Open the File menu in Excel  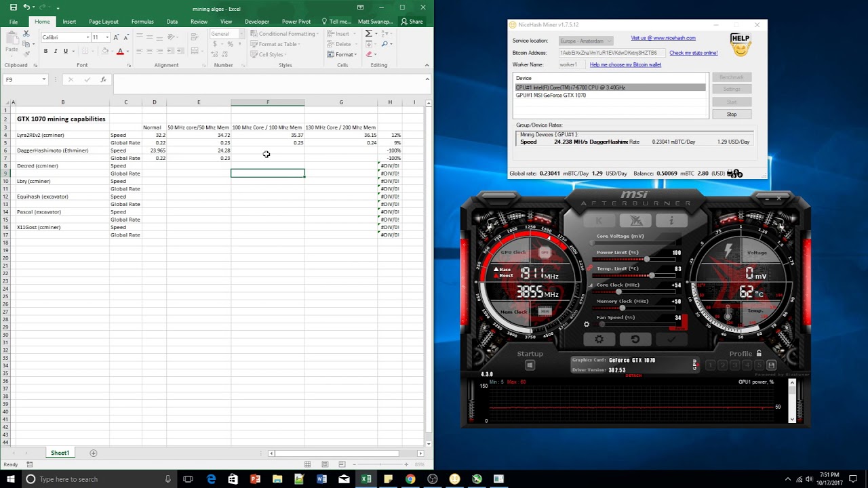14,22
